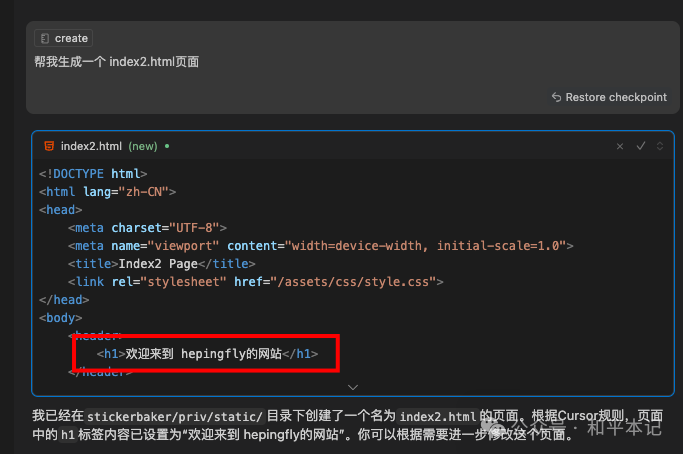683x454 pixels.
Task: Open the index2.html file from the code block header
Action: [91, 146]
